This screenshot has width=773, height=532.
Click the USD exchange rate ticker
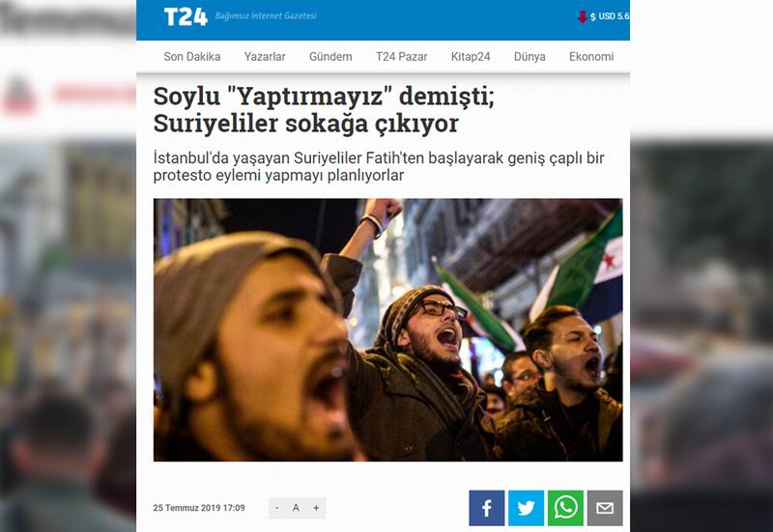(x=610, y=16)
